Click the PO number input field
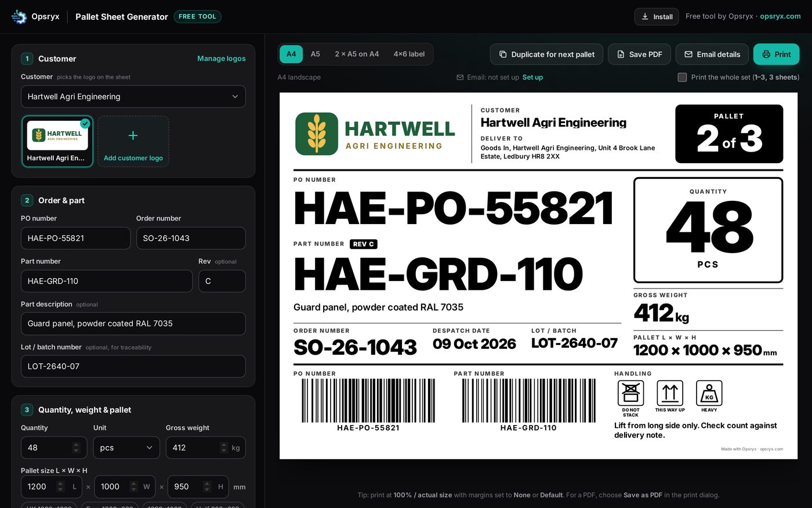The height and width of the screenshot is (508, 812). [75, 238]
